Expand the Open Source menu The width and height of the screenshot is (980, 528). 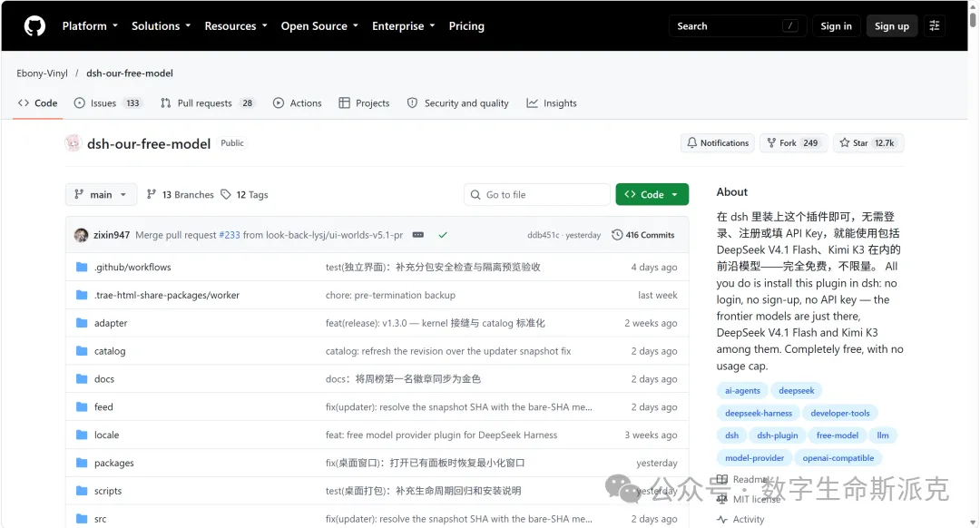pyautogui.click(x=319, y=26)
